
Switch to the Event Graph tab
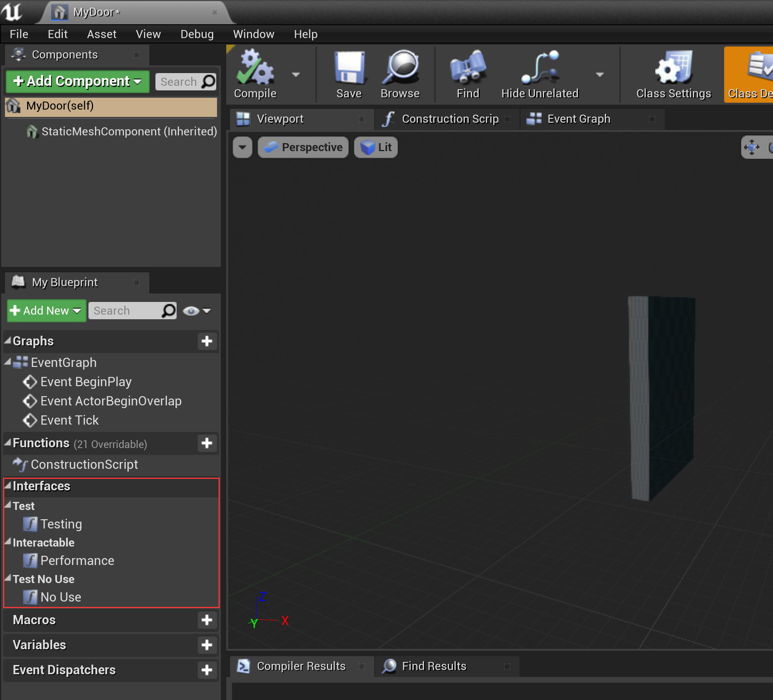point(578,119)
